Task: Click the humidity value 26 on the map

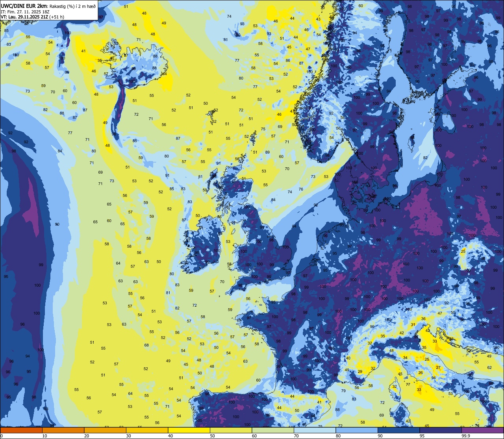Action: coord(421,373)
